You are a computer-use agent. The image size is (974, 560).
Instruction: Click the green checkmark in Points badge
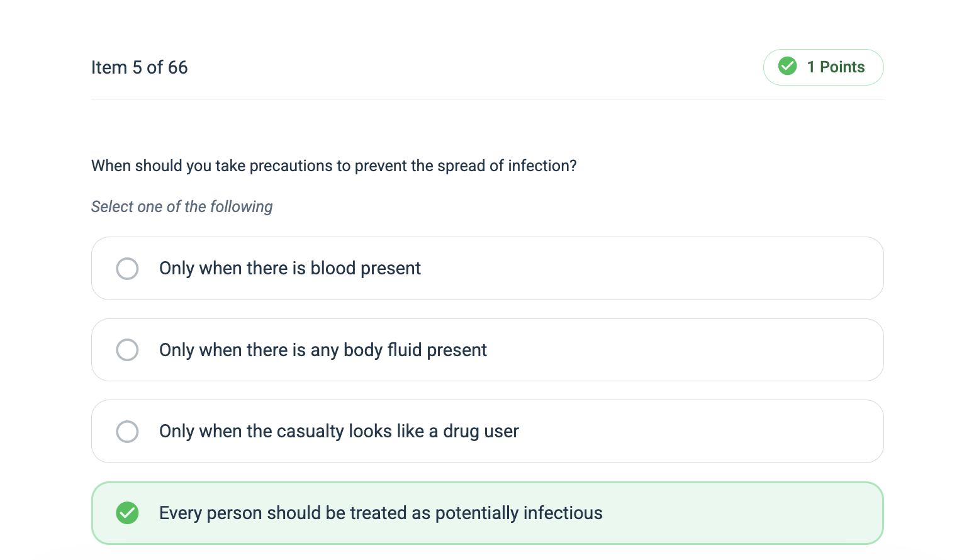[787, 66]
